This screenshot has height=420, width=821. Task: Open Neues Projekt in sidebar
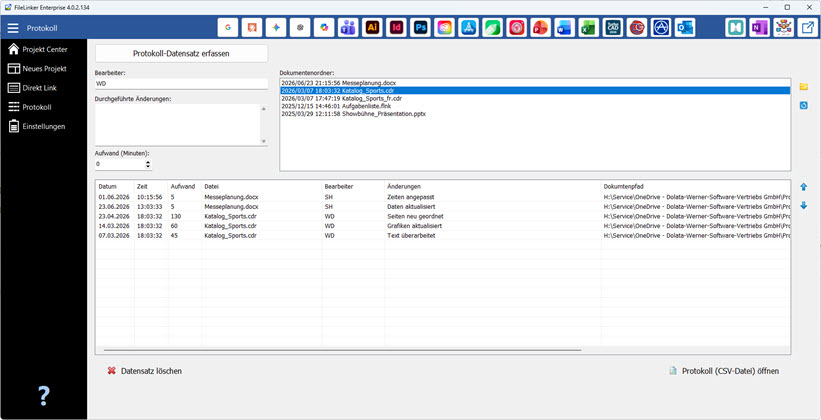tap(38, 69)
